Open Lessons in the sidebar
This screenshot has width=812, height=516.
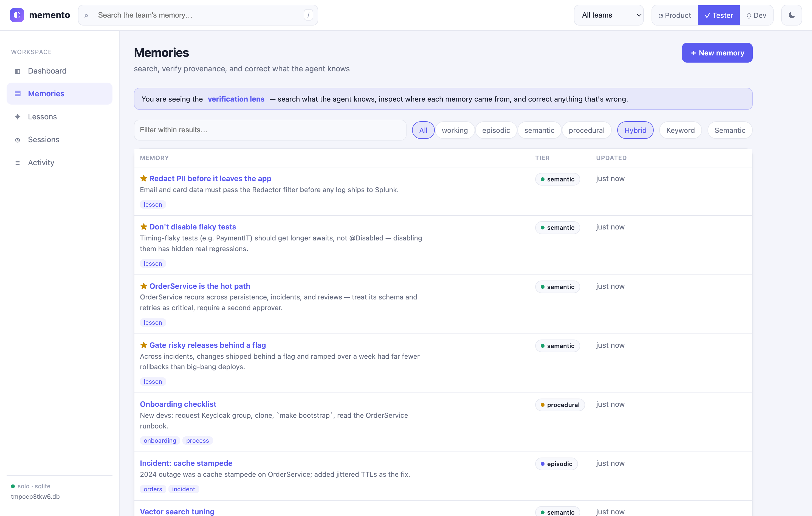point(59,117)
